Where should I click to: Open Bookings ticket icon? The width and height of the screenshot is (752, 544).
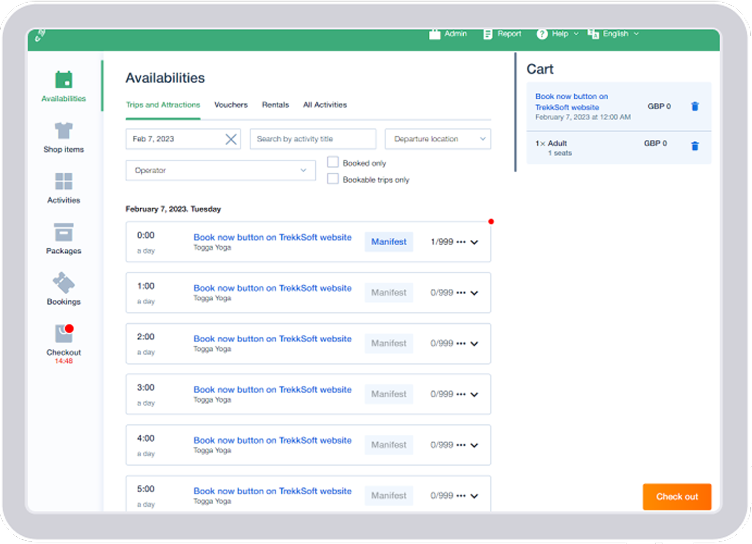pos(63,283)
